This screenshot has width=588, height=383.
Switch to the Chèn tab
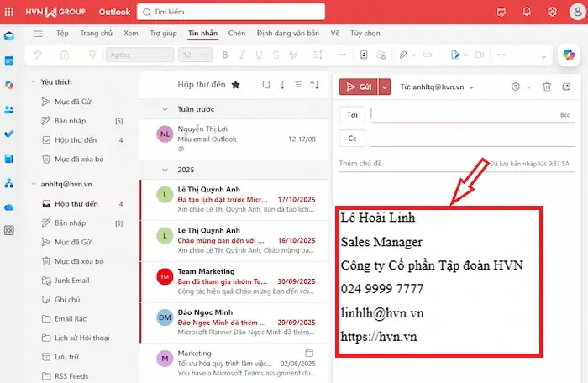tap(237, 34)
